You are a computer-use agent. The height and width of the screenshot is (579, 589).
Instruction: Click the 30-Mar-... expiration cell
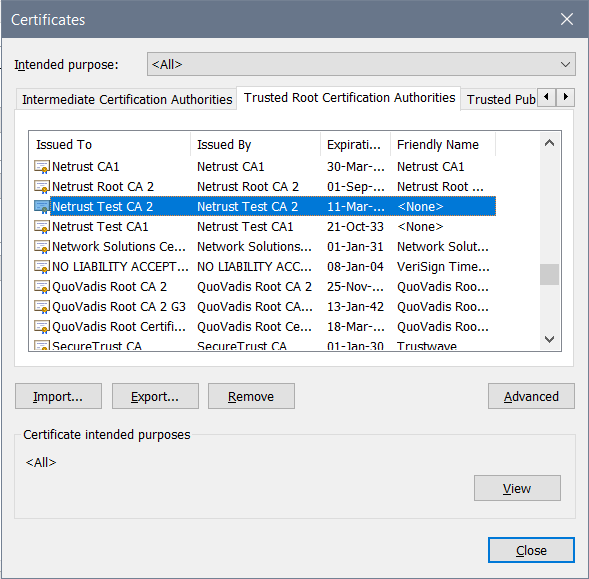click(355, 166)
